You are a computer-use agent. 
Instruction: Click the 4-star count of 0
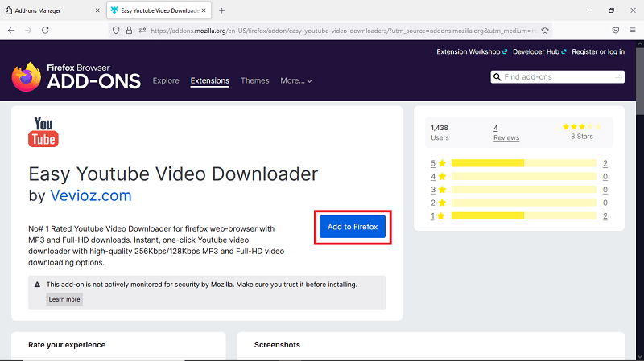(x=605, y=176)
